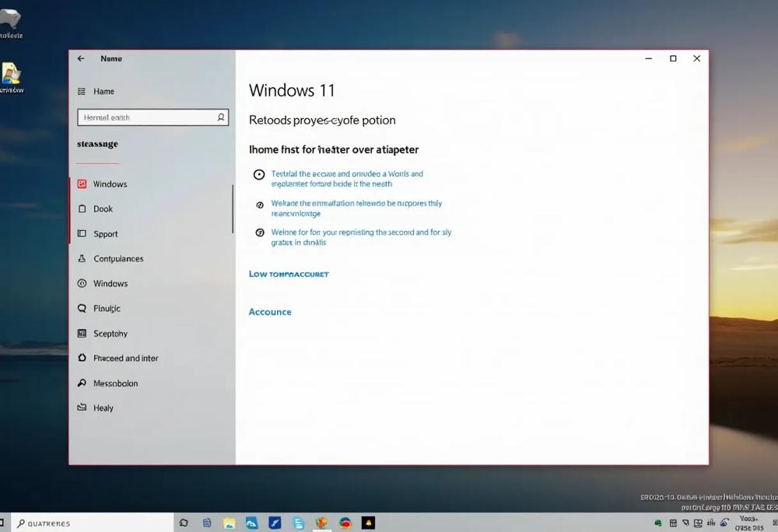This screenshot has width=778, height=532.
Task: Click the grid icon in the system tray
Action: [673, 523]
